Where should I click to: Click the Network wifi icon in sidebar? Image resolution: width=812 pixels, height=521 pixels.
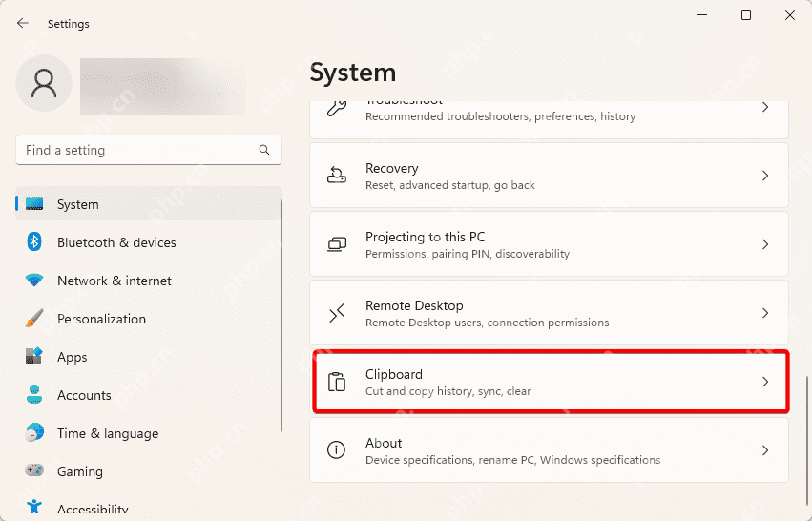coord(34,281)
